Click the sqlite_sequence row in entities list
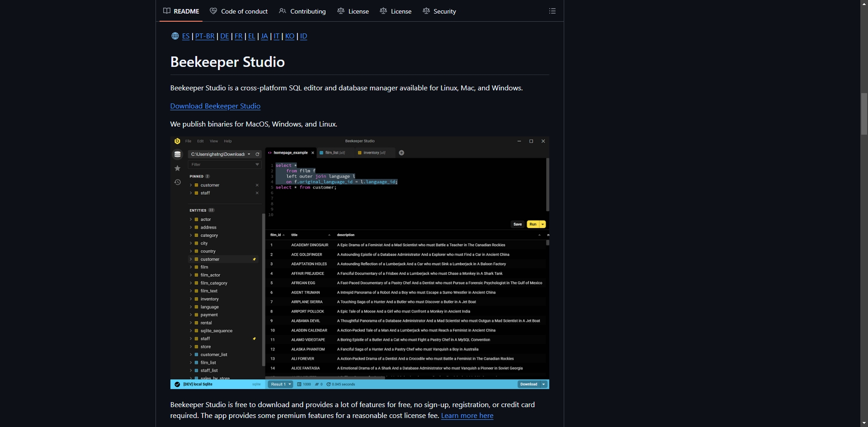The image size is (868, 427). coord(225,331)
